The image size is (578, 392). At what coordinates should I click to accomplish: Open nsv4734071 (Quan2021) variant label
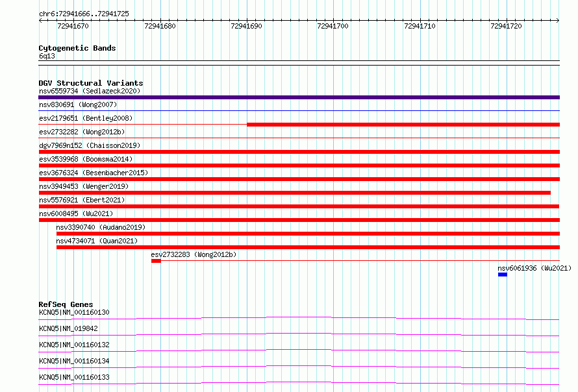coord(97,241)
